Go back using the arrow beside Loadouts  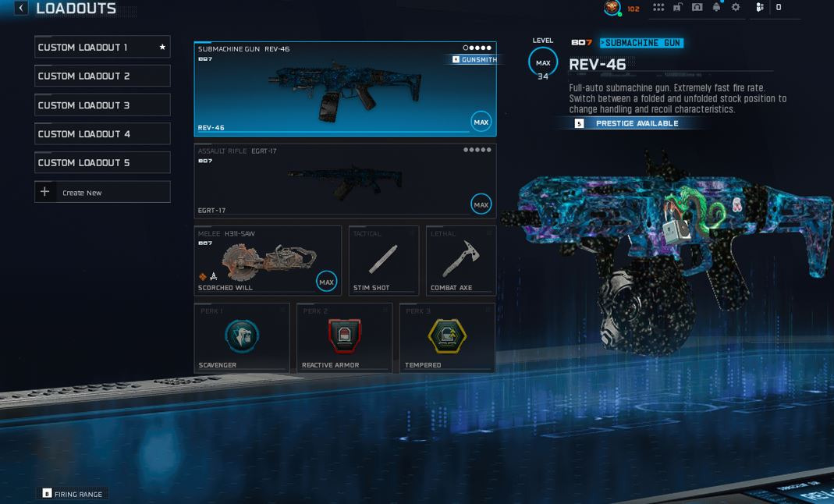click(x=21, y=8)
